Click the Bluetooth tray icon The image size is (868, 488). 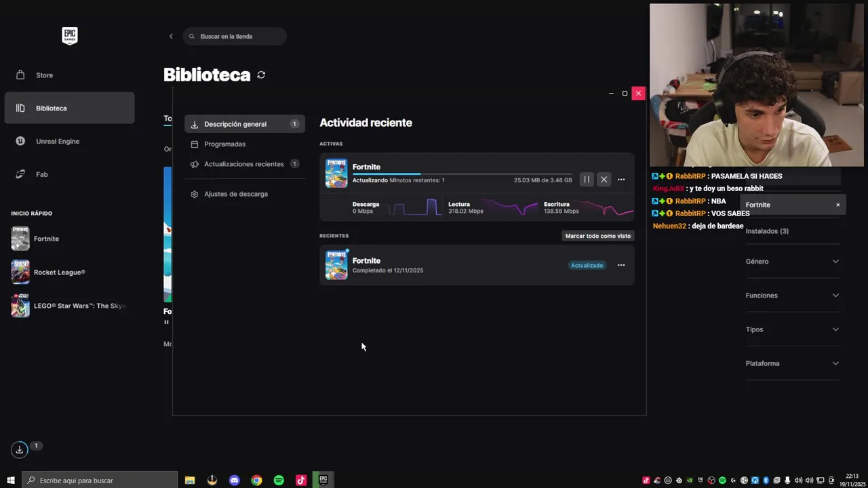[x=766, y=480]
